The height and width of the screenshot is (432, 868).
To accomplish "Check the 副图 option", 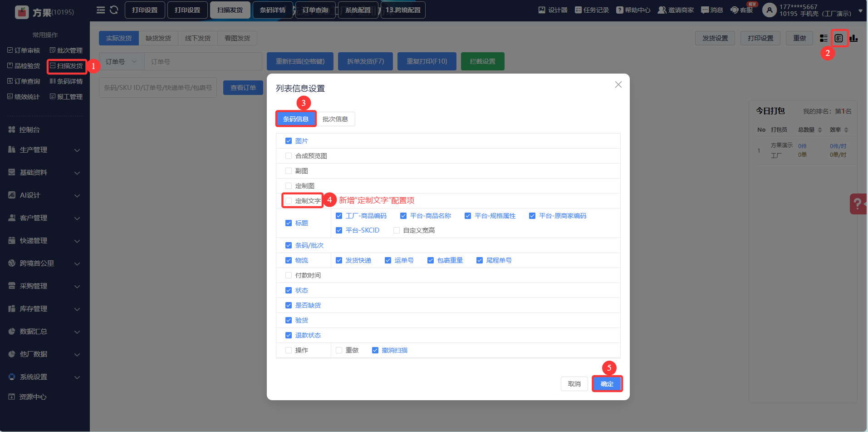I will (289, 171).
